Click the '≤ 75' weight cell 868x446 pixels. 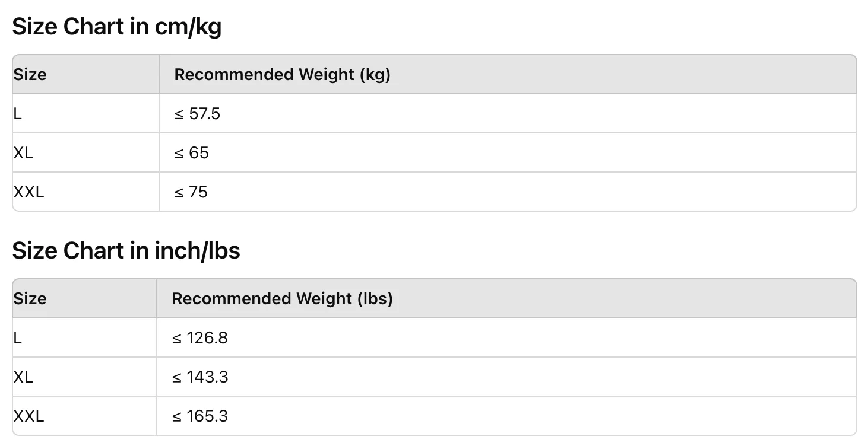tap(191, 192)
